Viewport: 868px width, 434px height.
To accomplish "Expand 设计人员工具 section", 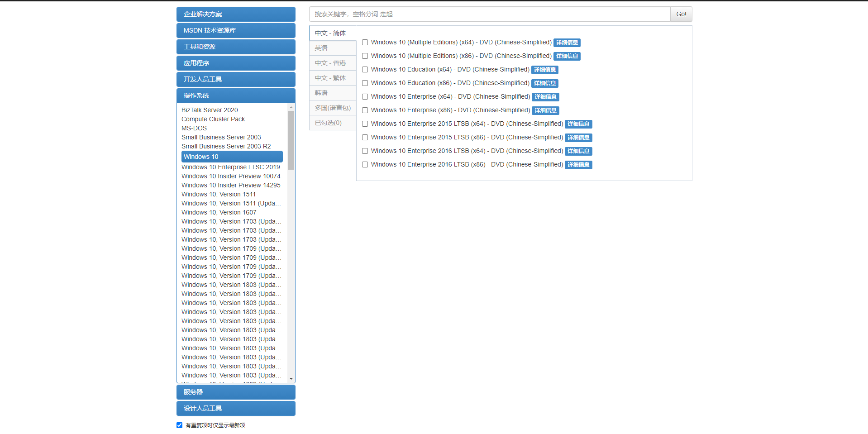I will (x=236, y=408).
